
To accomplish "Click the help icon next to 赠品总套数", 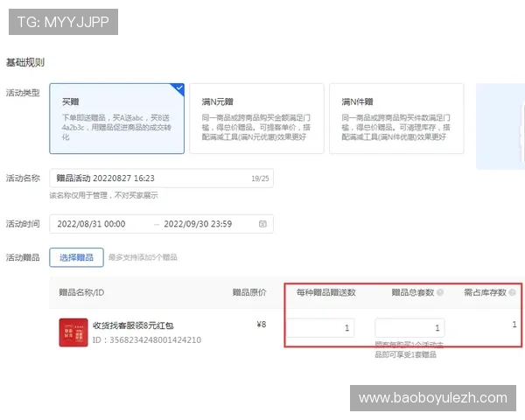I will [x=440, y=292].
